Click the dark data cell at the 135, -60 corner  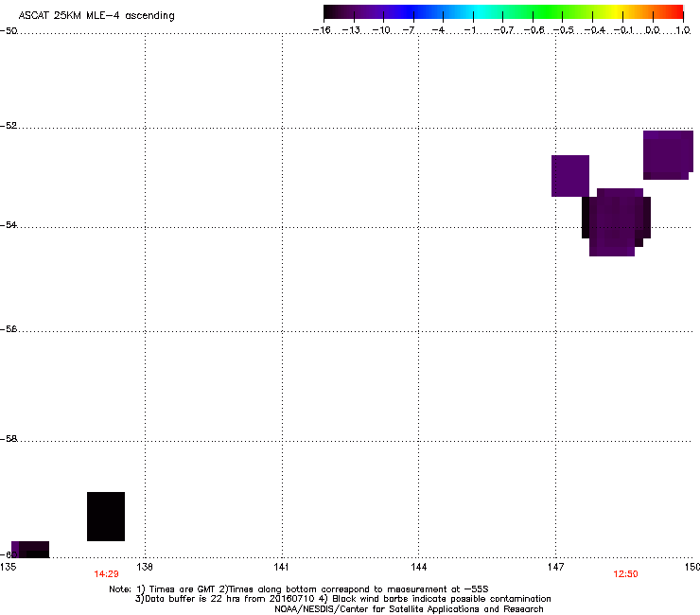point(30,550)
